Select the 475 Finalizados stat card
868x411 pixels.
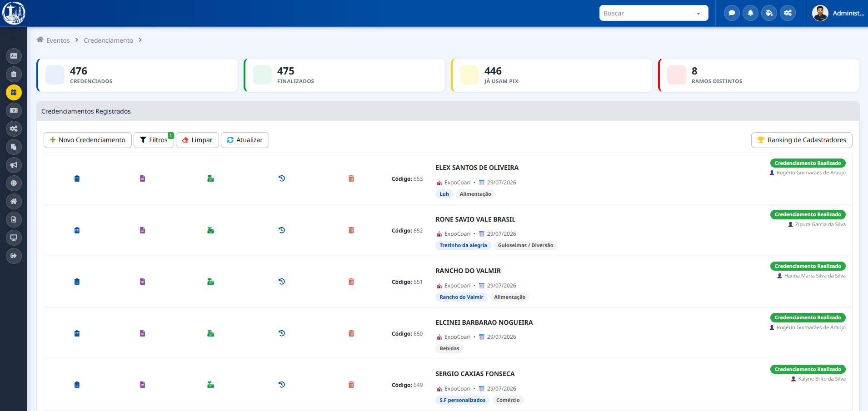[x=344, y=75]
